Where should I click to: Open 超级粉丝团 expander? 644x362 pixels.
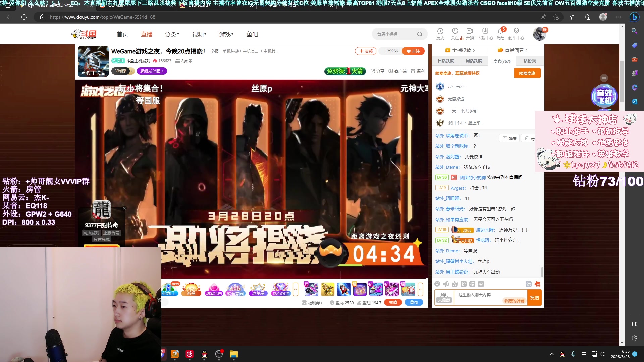click(x=152, y=71)
